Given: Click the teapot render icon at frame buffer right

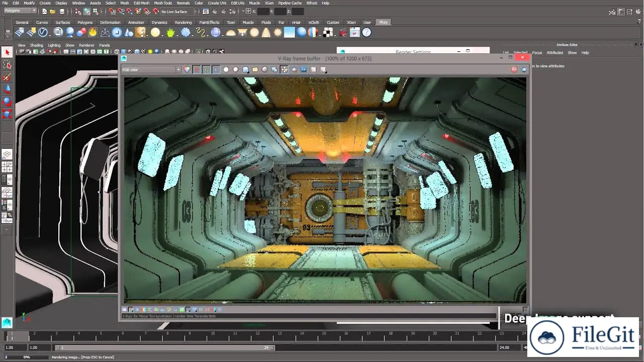Looking at the screenshot, I should [524, 69].
